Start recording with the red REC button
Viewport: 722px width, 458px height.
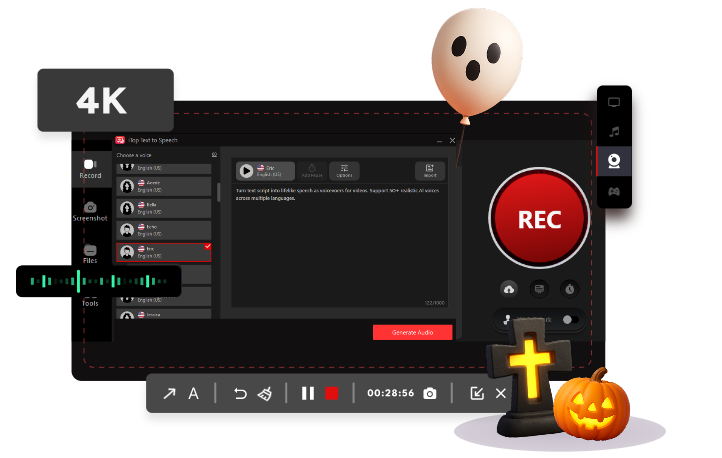[x=539, y=218]
